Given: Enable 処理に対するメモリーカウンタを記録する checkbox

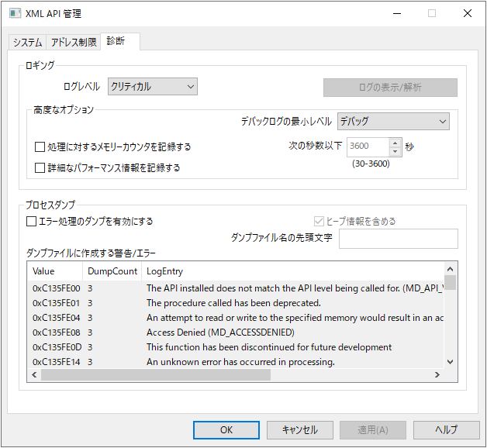Looking at the screenshot, I should (x=40, y=147).
